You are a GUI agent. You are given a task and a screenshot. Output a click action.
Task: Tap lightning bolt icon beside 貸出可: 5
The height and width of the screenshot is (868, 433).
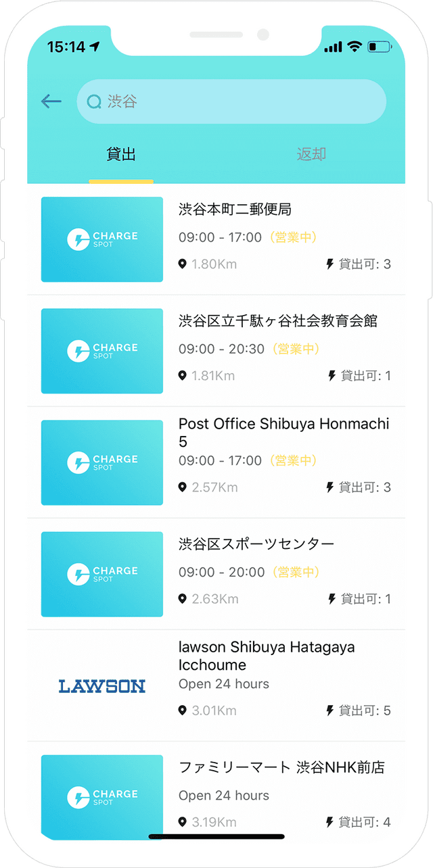pyautogui.click(x=330, y=710)
